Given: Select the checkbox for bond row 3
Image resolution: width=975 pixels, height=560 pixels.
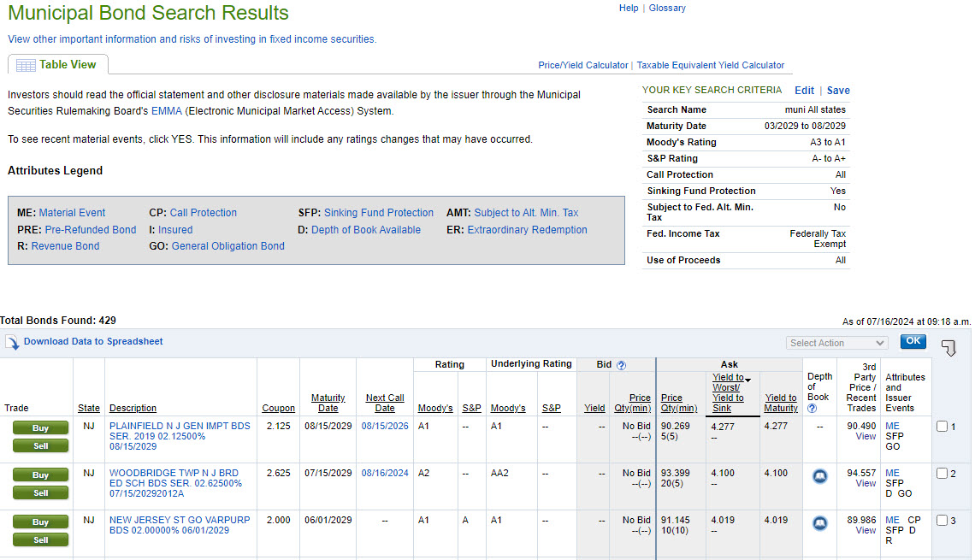Looking at the screenshot, I should click(942, 521).
